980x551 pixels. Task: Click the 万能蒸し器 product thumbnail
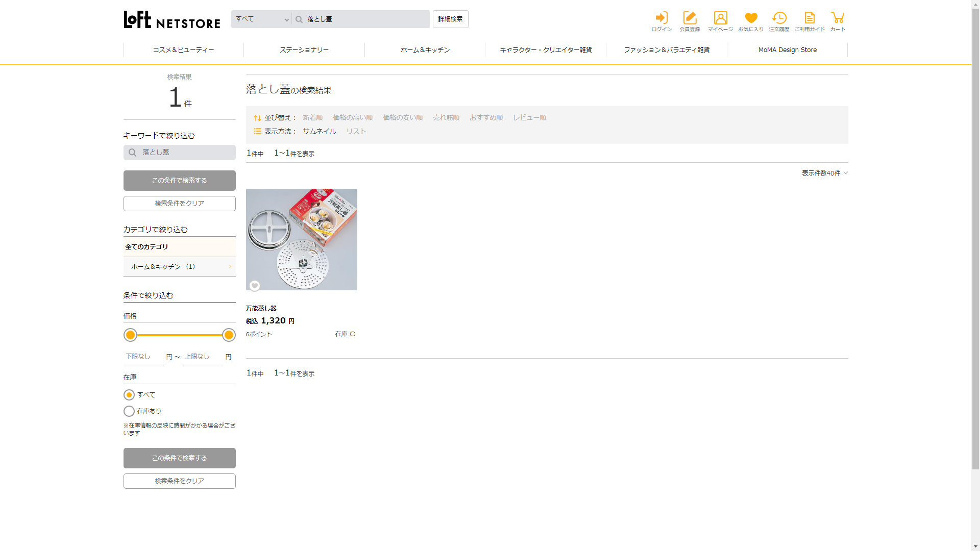[302, 239]
